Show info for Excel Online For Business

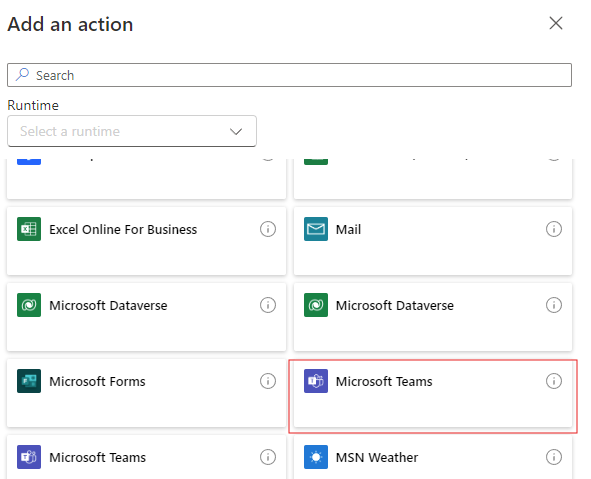click(268, 229)
